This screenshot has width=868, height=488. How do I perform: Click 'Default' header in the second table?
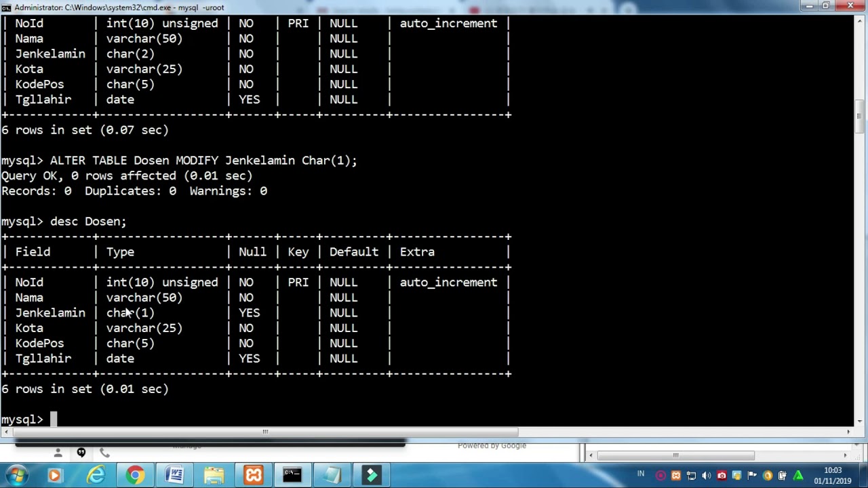point(354,252)
